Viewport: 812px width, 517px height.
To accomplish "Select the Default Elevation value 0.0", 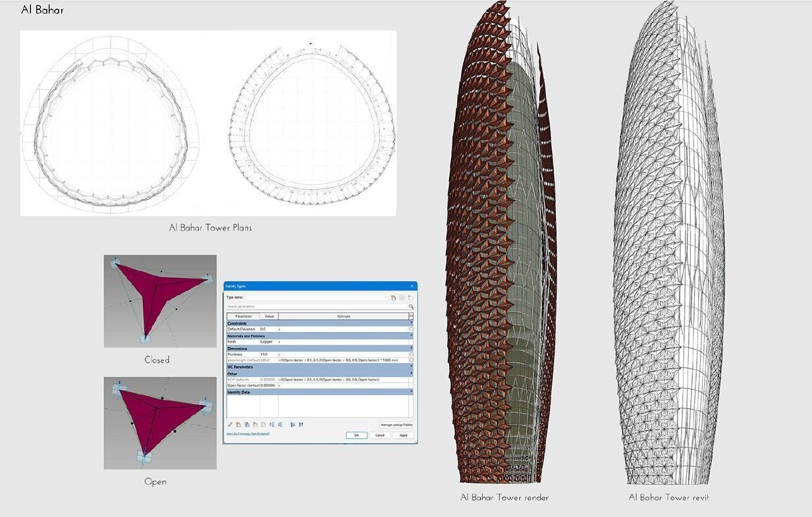I will point(269,329).
